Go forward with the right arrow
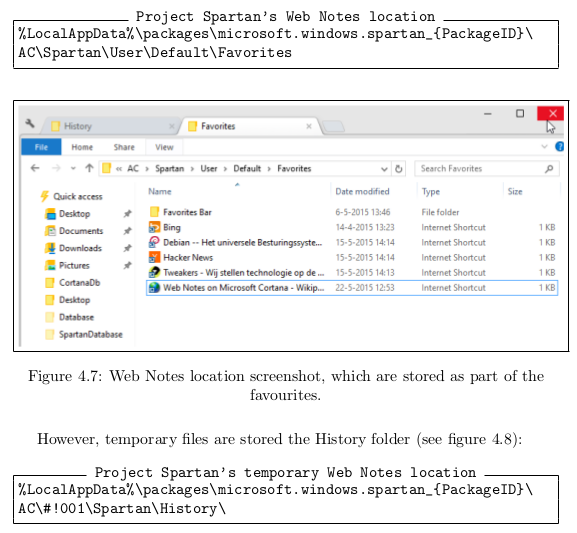The height and width of the screenshot is (533, 577). (56, 168)
